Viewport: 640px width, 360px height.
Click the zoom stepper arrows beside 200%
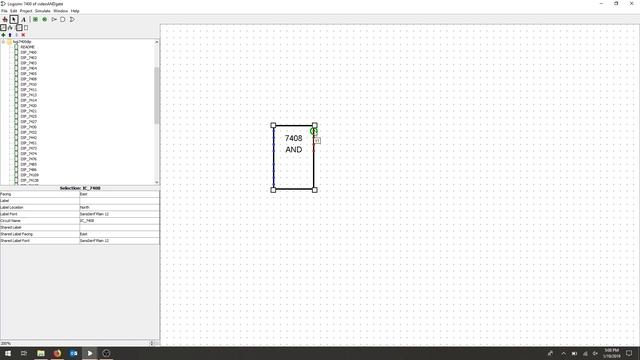pyautogui.click(x=152, y=343)
